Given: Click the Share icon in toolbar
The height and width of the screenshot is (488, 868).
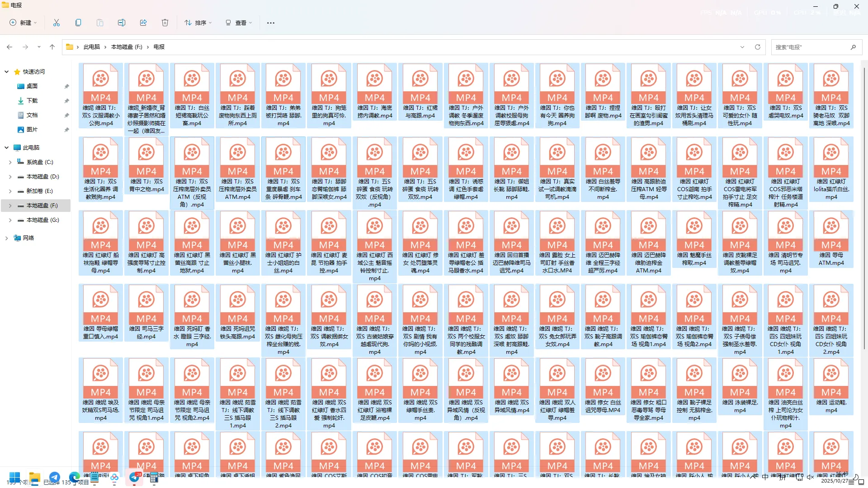Looking at the screenshot, I should (143, 23).
